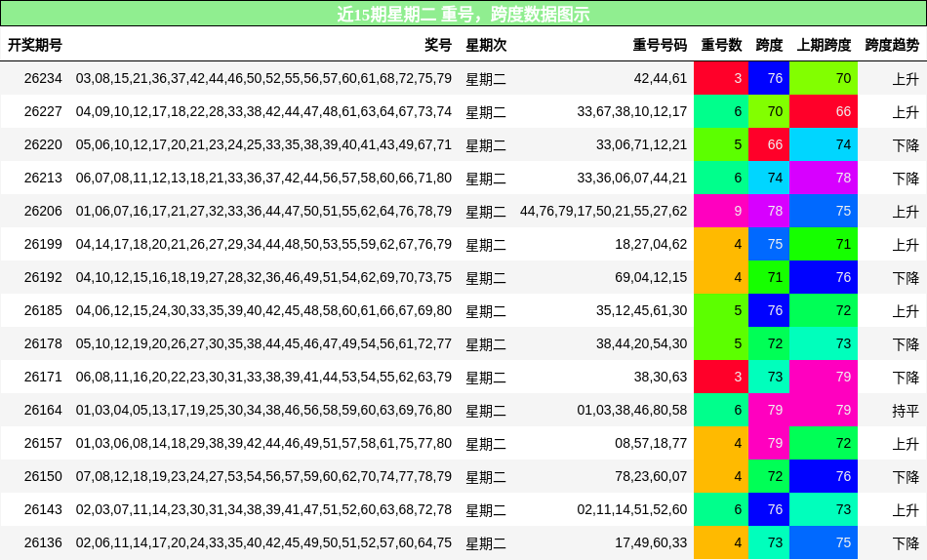927x560 pixels.
Task: Select the 上期跨度 column header
Action: pyautogui.click(x=825, y=45)
